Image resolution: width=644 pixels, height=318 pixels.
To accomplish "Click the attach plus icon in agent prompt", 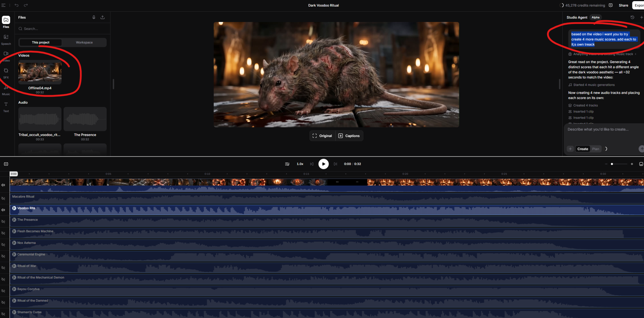I will coord(570,149).
